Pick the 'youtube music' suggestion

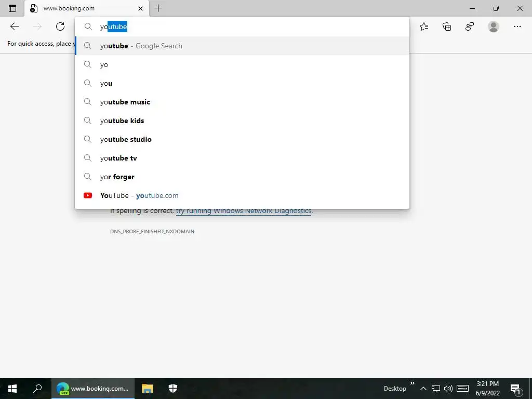pos(242,102)
